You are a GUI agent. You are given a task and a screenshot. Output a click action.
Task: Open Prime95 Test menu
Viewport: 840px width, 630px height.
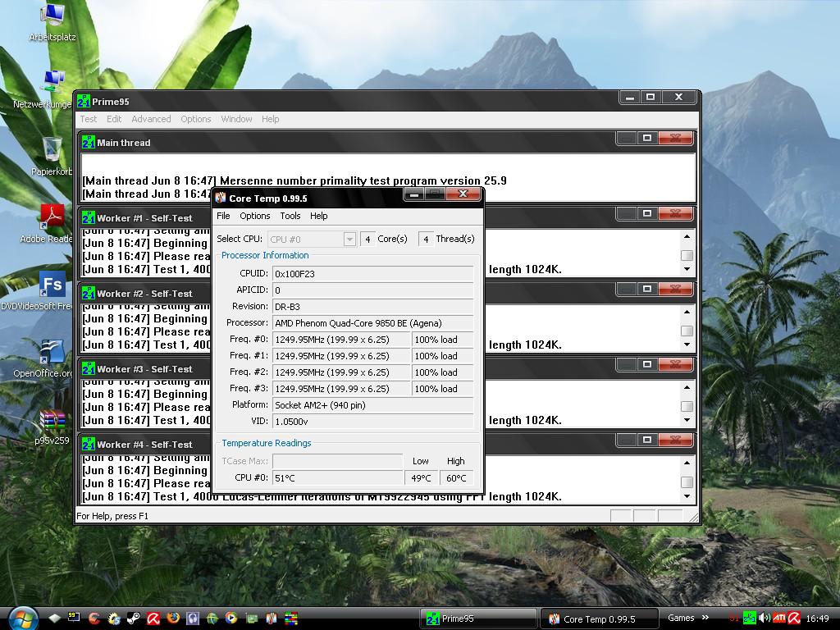89,119
